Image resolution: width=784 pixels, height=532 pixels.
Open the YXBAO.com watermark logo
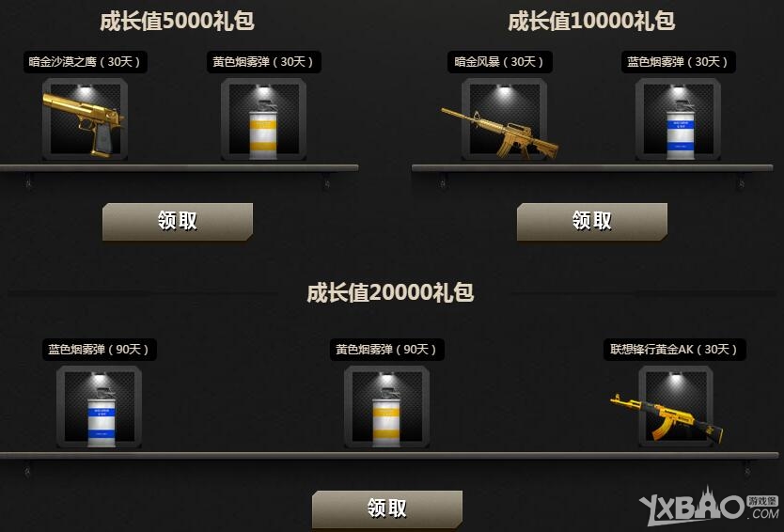(x=709, y=507)
